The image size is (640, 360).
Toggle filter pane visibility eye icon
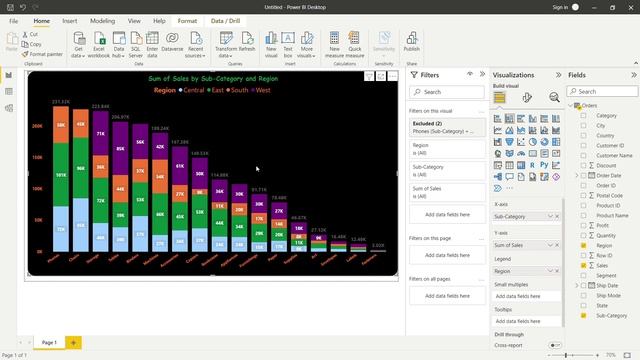pos(470,74)
